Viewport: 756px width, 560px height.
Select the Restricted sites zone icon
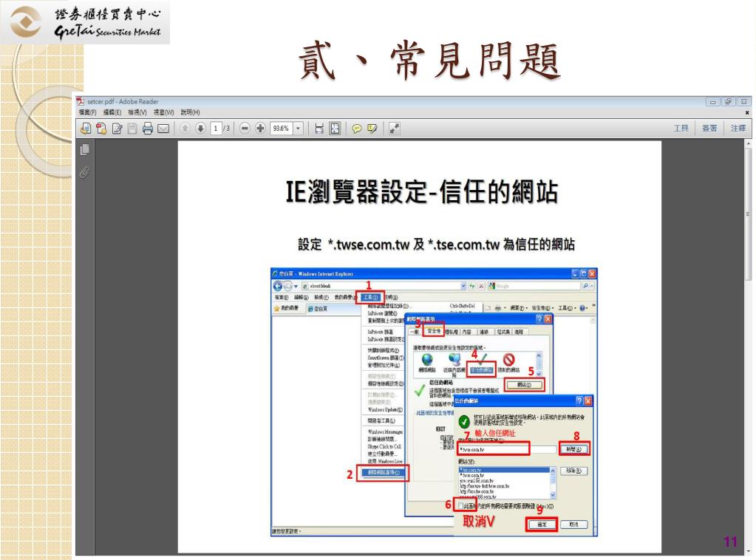tap(508, 360)
